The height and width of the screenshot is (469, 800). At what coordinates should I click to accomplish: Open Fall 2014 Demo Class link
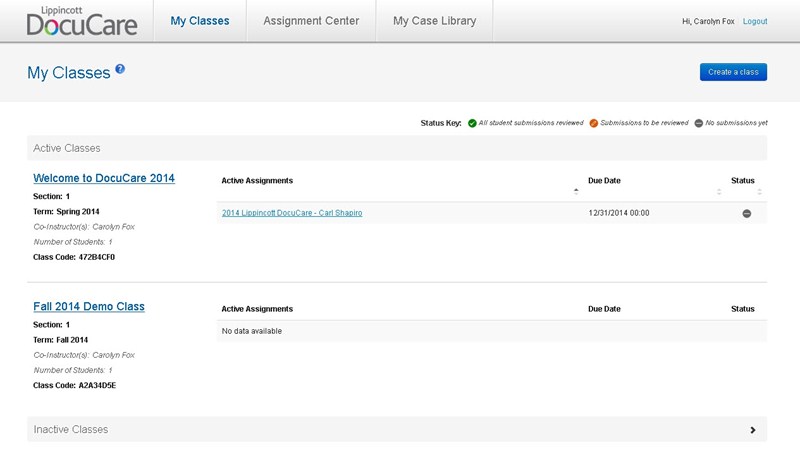[x=89, y=306]
